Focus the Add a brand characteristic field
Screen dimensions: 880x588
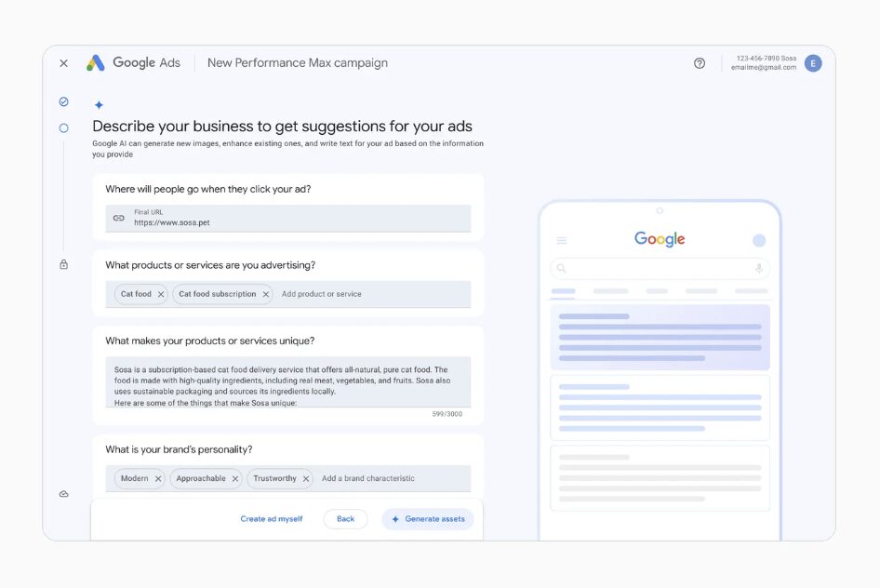pyautogui.click(x=391, y=479)
